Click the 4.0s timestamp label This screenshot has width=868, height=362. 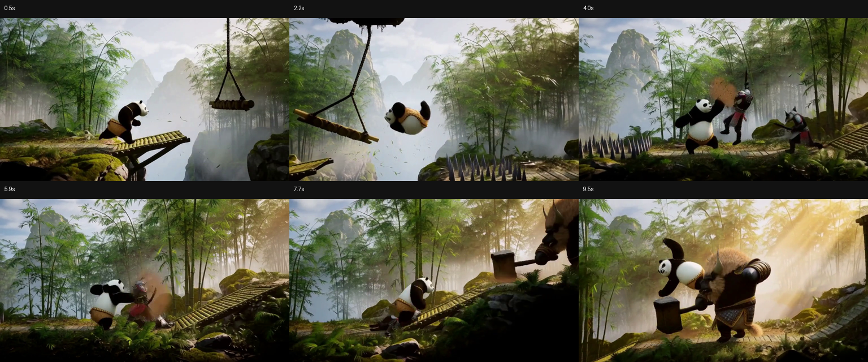pyautogui.click(x=588, y=8)
